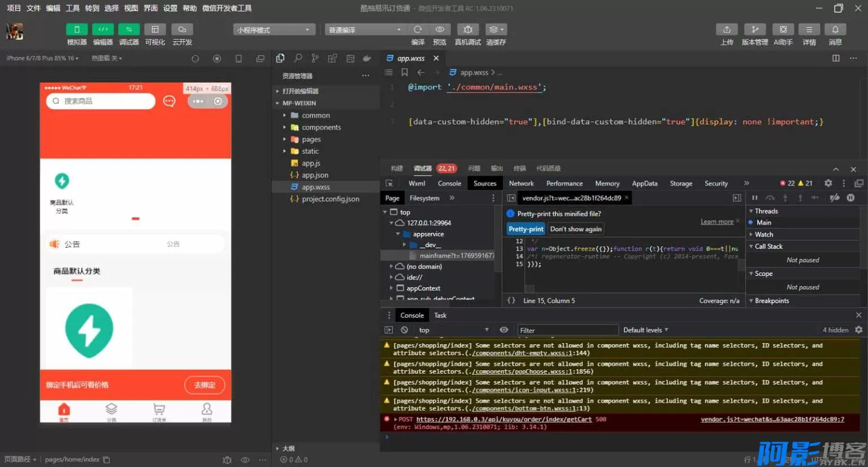
Task: Toggle the Visualization panel button
Action: (x=155, y=29)
